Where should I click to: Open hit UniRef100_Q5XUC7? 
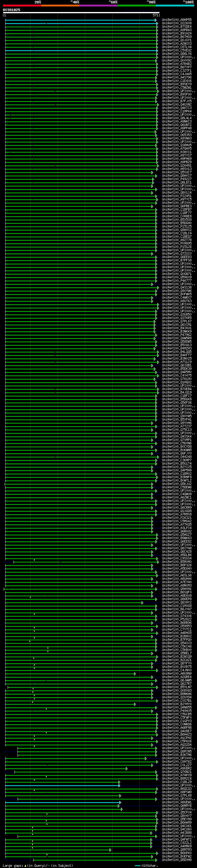[177, 172]
